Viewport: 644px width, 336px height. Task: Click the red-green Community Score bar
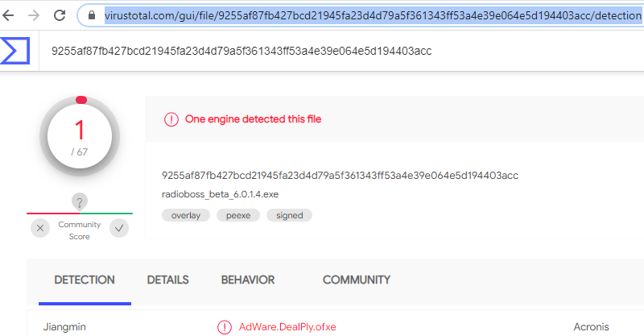(80, 214)
